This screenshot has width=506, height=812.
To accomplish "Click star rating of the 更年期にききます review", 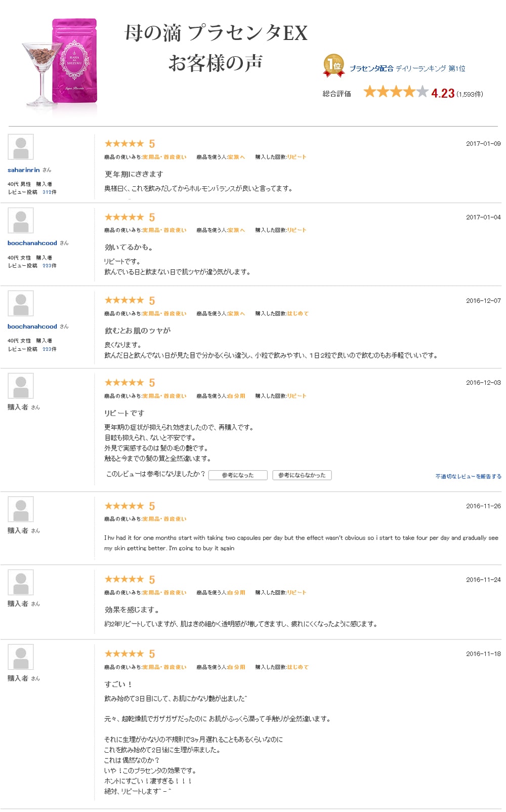I will tap(124, 144).
